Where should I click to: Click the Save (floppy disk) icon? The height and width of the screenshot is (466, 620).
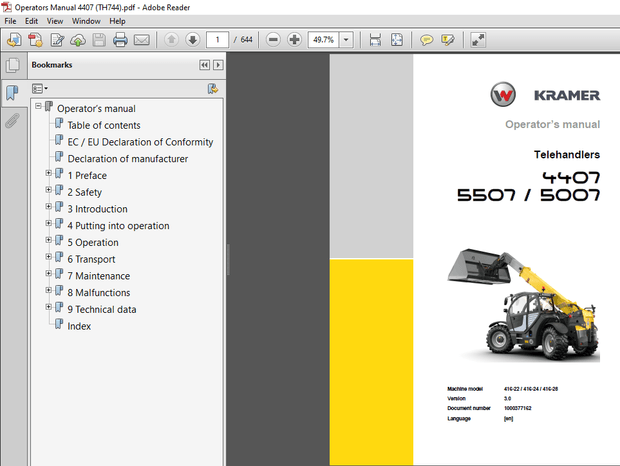coord(99,40)
